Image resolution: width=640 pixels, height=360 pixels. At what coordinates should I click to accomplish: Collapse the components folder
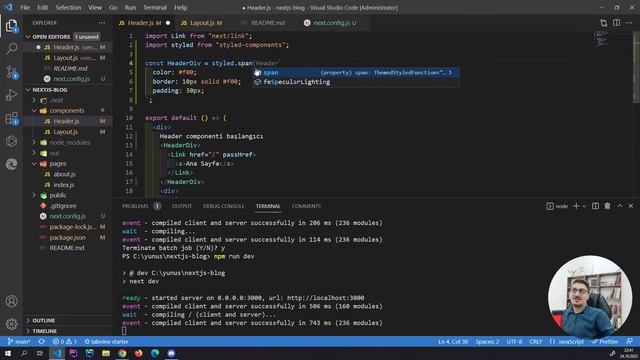(67, 111)
